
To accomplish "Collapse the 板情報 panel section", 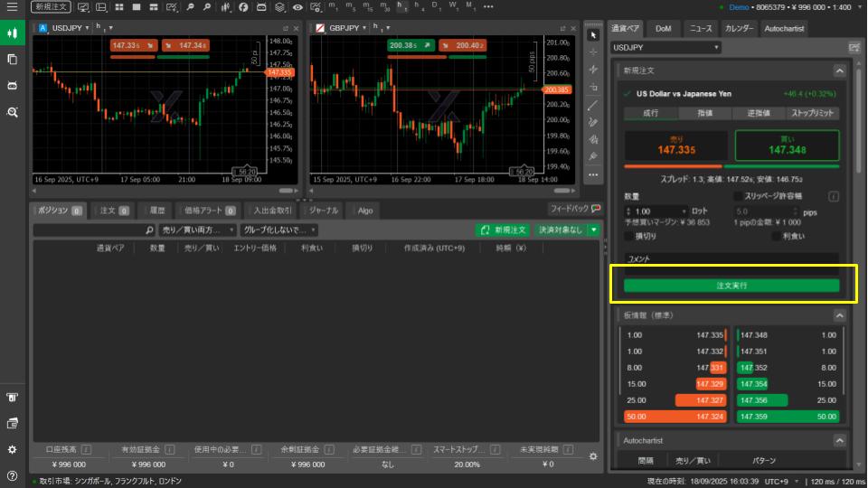I will click(839, 315).
